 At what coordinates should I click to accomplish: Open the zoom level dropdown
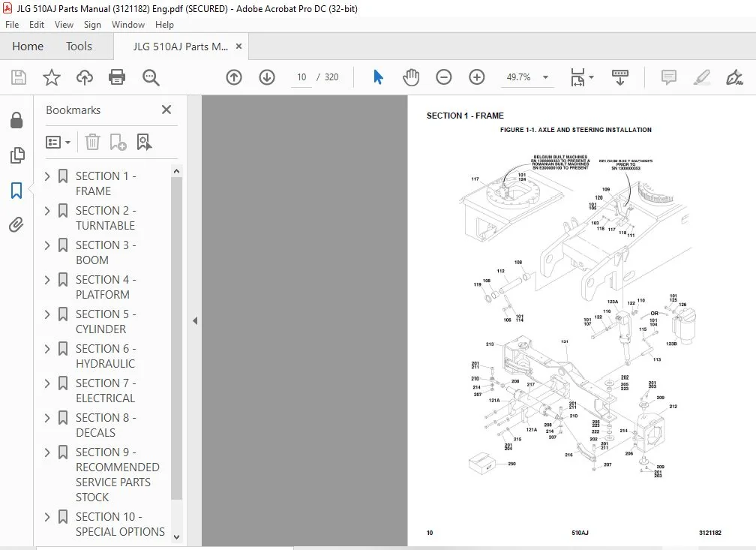click(545, 77)
